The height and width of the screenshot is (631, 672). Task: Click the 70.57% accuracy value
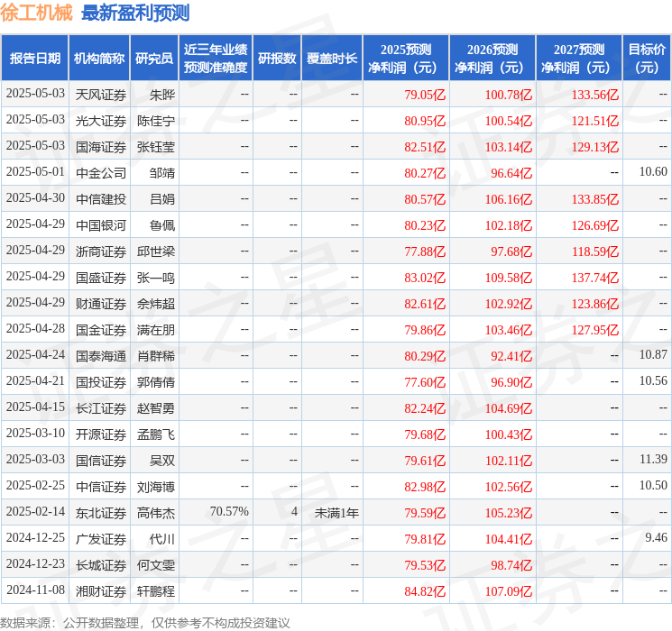click(229, 511)
